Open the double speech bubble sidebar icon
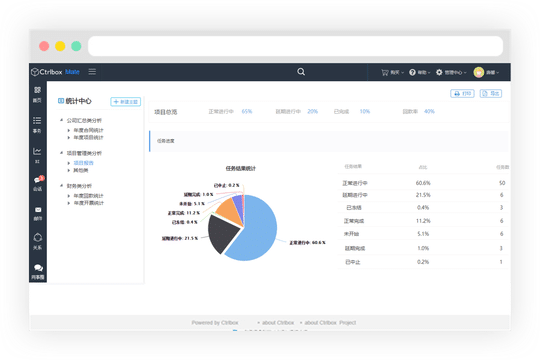The image size is (540, 360). click(38, 268)
